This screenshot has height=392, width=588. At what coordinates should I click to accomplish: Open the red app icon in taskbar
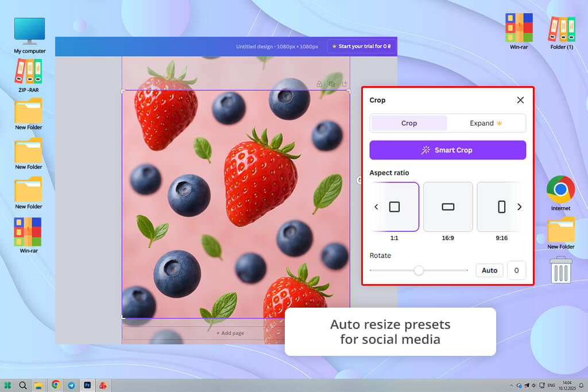103,385
